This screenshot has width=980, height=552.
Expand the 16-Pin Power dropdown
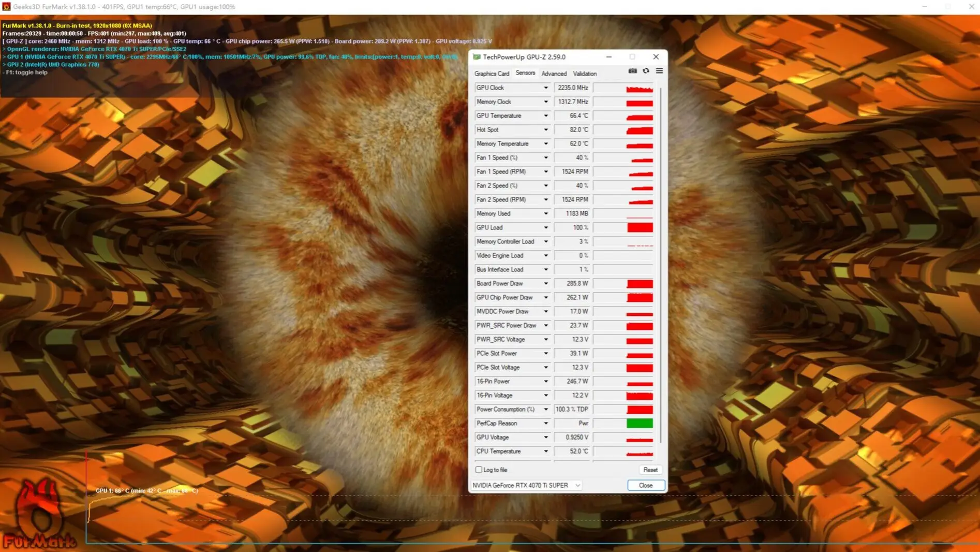pos(545,382)
